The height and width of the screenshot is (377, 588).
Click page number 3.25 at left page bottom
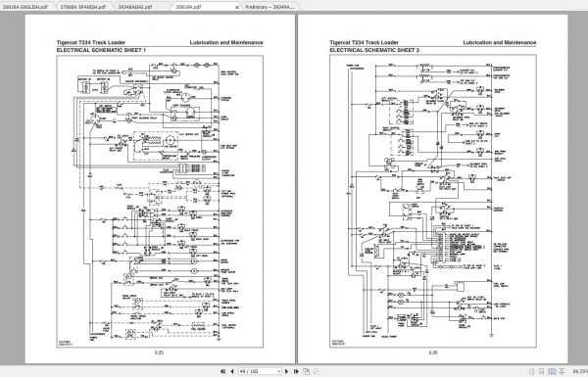pyautogui.click(x=159, y=353)
